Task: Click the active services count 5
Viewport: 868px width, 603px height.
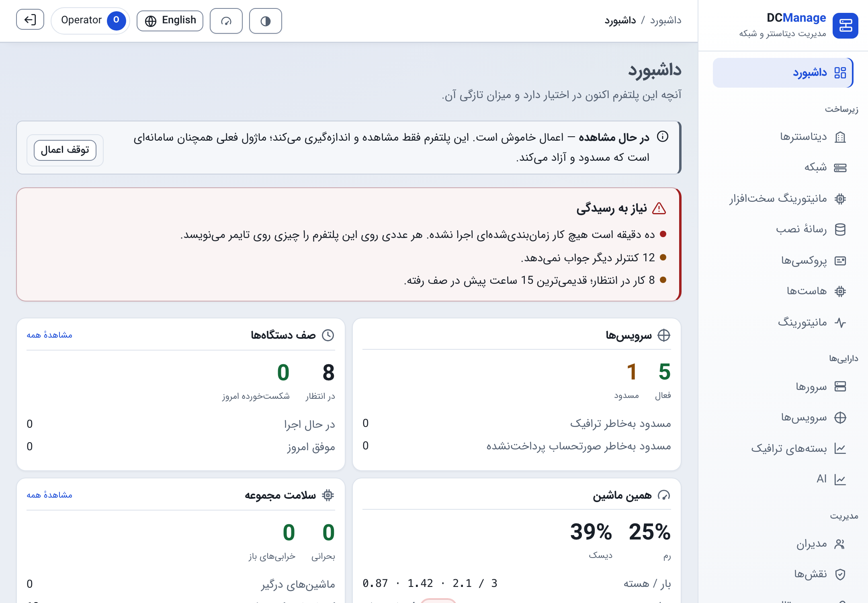Action: click(x=665, y=371)
